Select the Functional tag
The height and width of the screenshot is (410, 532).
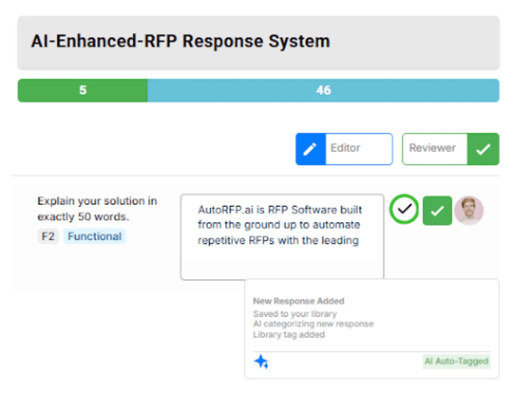95,236
